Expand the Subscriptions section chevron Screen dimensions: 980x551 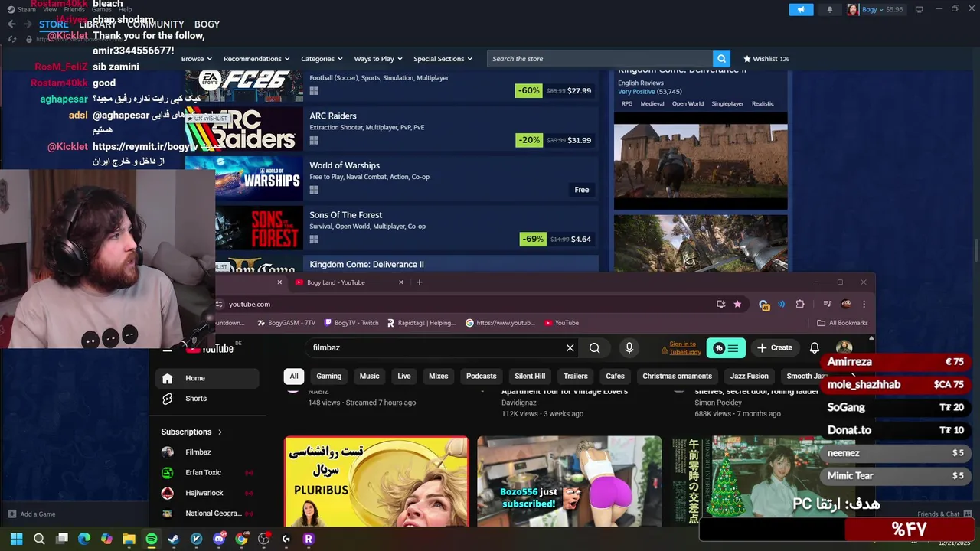click(x=220, y=432)
